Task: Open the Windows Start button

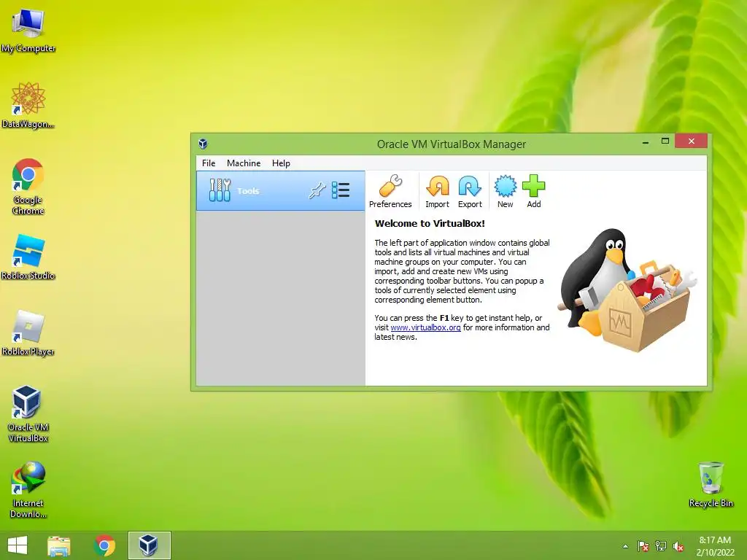Action: pos(18,545)
